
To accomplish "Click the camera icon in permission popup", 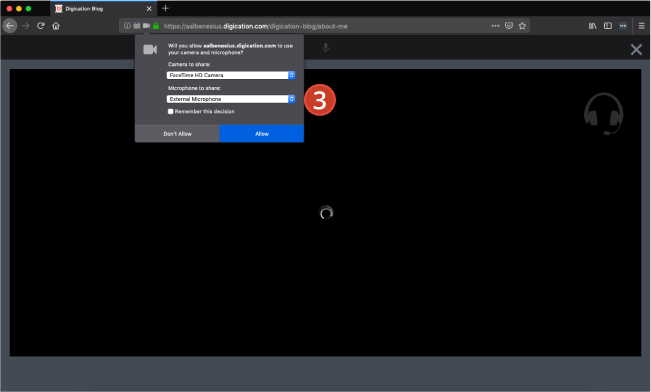I will click(150, 49).
